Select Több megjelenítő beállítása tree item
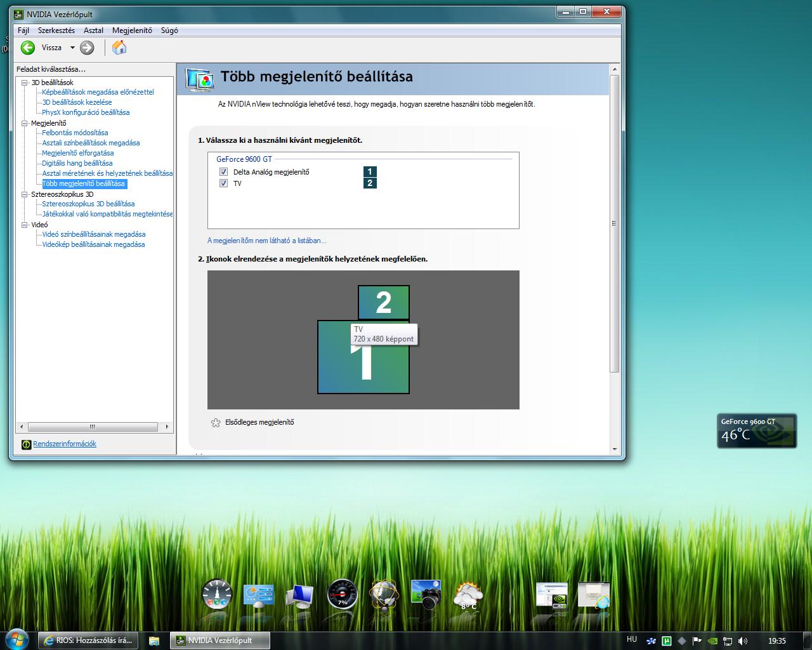Image resolution: width=812 pixels, height=650 pixels. click(x=84, y=183)
